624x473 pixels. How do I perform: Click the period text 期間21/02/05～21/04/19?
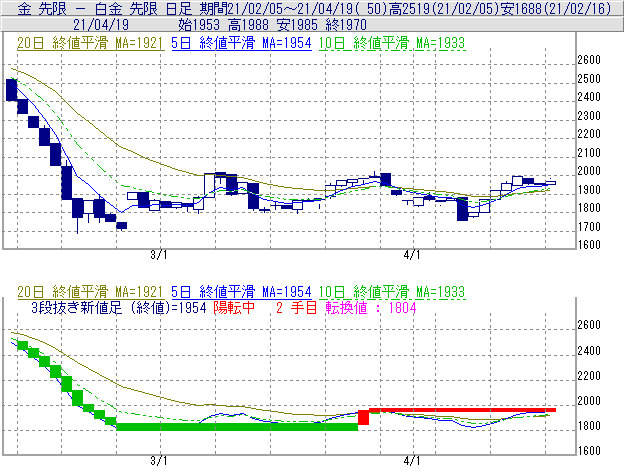click(279, 8)
